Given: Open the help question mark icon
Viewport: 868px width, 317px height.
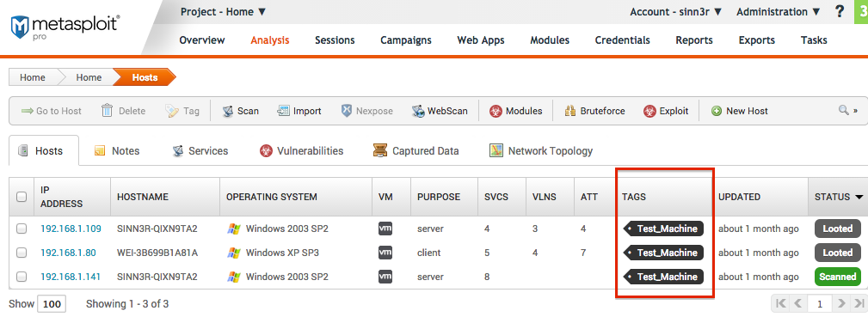Looking at the screenshot, I should pyautogui.click(x=840, y=12).
